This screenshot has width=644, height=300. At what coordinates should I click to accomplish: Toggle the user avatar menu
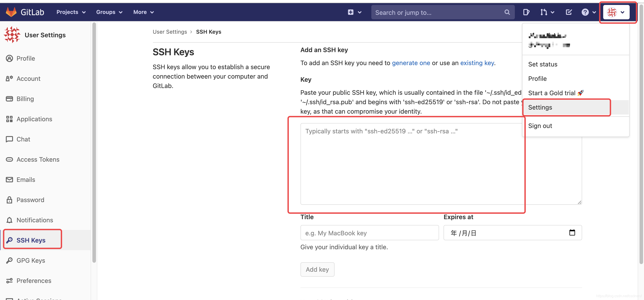click(616, 12)
